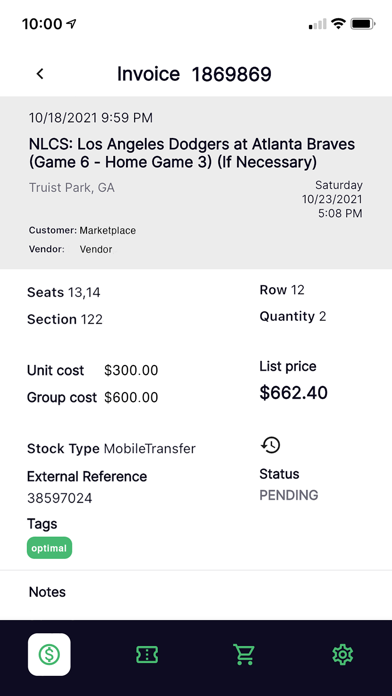Screen dimensions: 392x696
Task: Select the green optimal tag
Action: (49, 548)
